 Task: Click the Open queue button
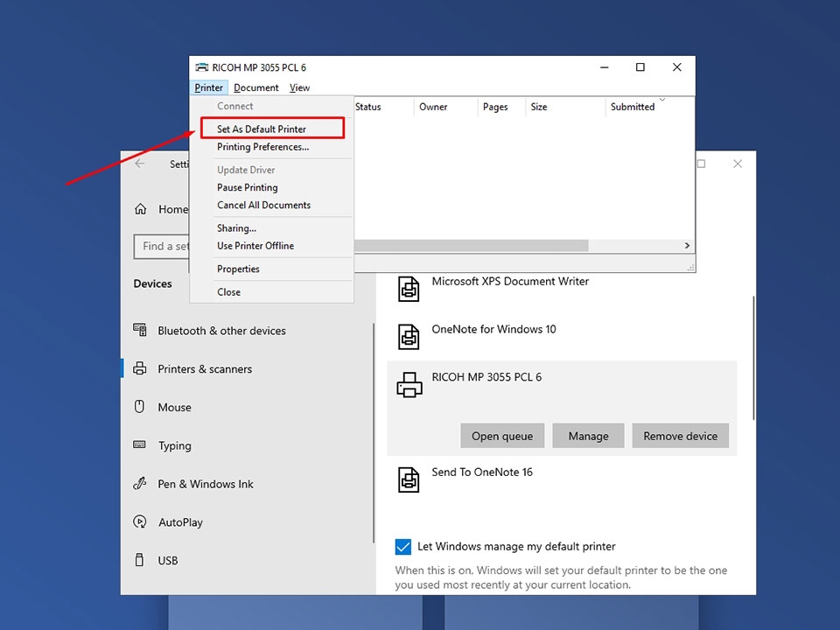502,436
